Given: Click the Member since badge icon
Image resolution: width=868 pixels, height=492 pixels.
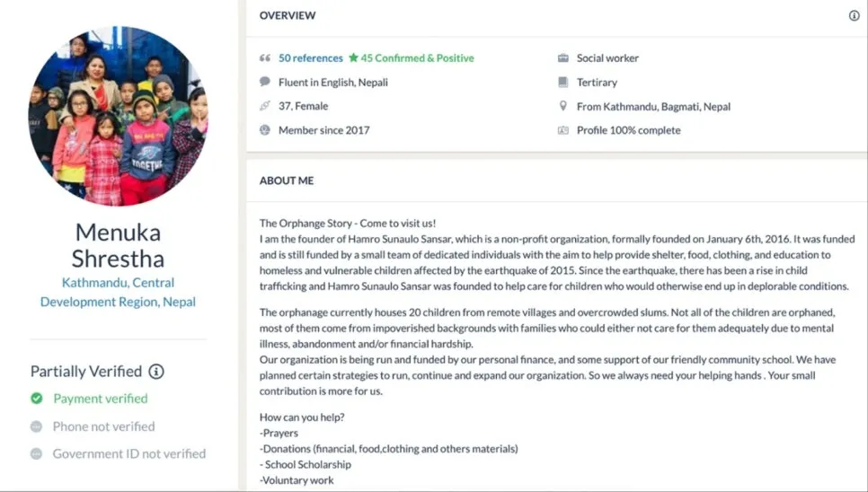Looking at the screenshot, I should [265, 130].
